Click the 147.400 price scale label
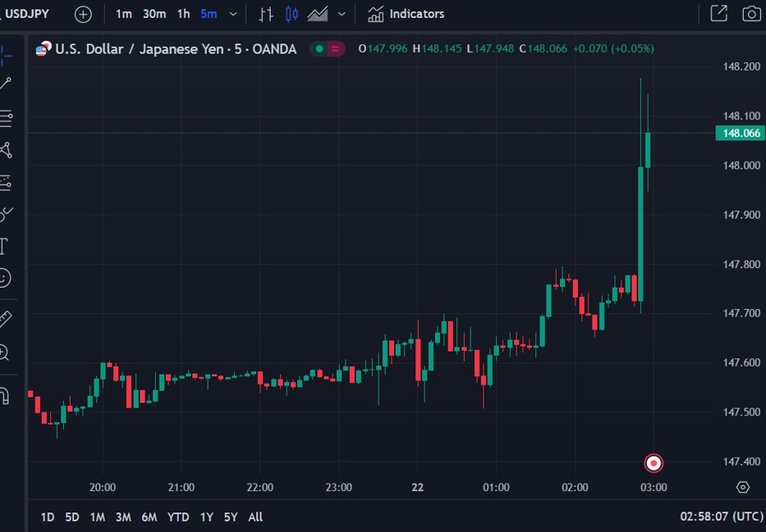 tap(741, 461)
